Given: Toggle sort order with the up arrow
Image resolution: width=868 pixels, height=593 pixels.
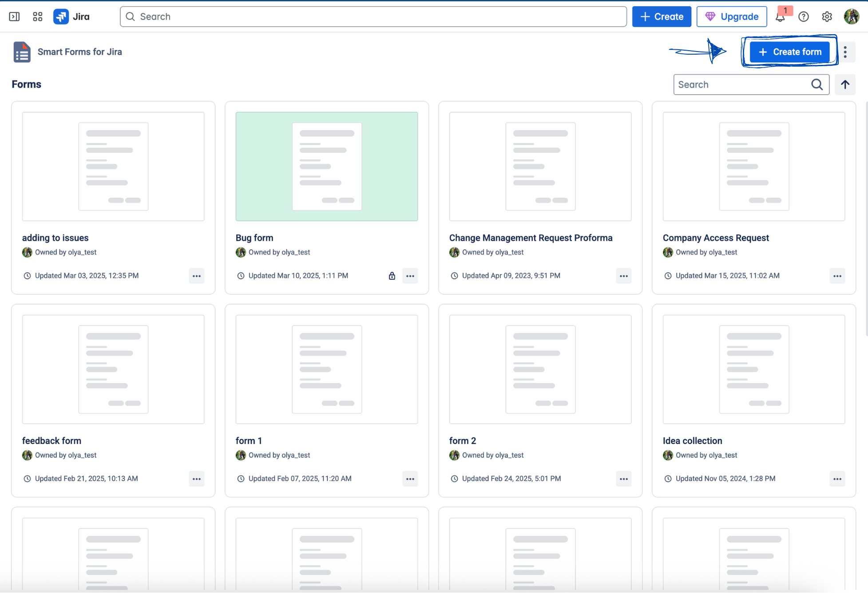Looking at the screenshot, I should click(x=845, y=84).
